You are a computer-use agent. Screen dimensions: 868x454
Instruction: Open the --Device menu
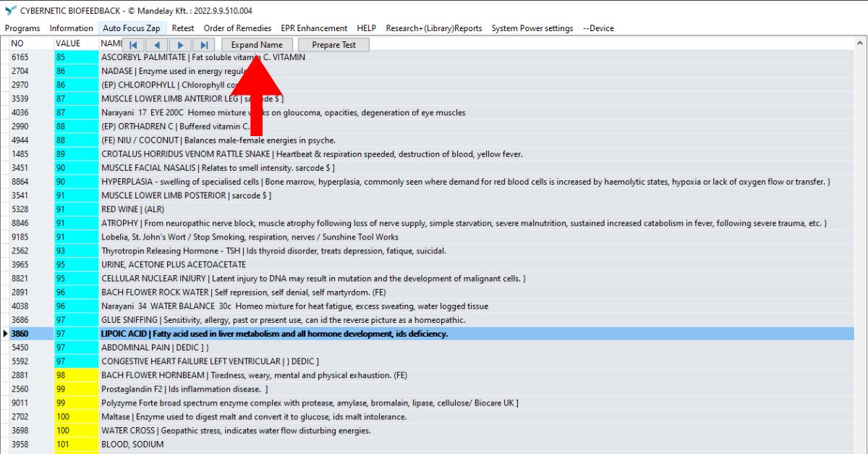pyautogui.click(x=598, y=28)
